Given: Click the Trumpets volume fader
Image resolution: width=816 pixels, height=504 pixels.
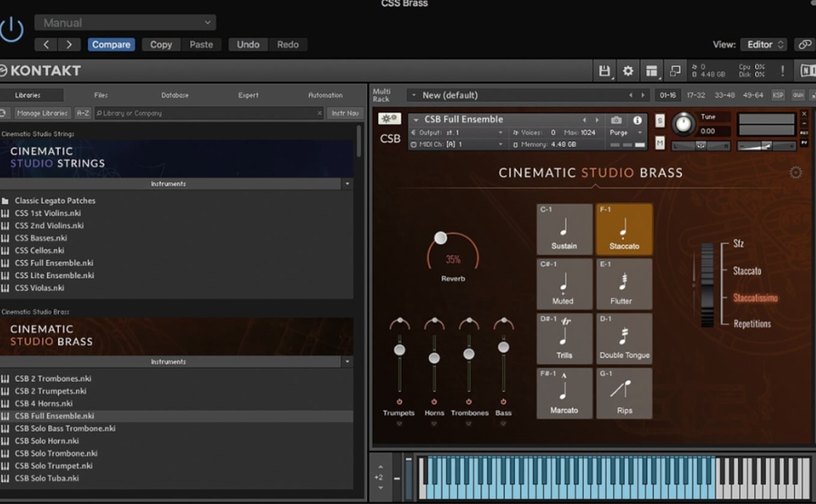Looking at the screenshot, I should pyautogui.click(x=399, y=350).
